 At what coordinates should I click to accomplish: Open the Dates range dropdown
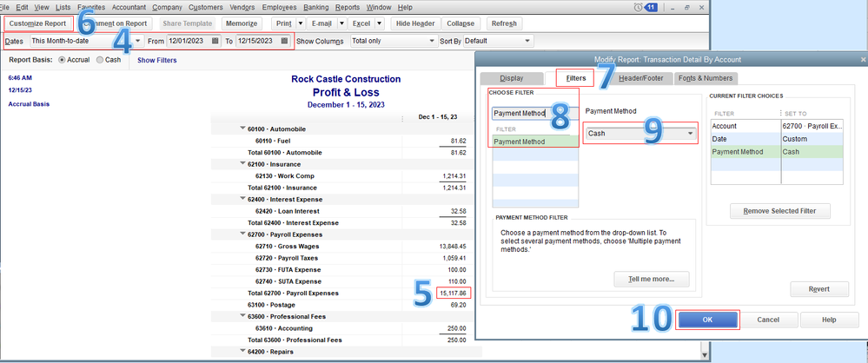tap(137, 41)
